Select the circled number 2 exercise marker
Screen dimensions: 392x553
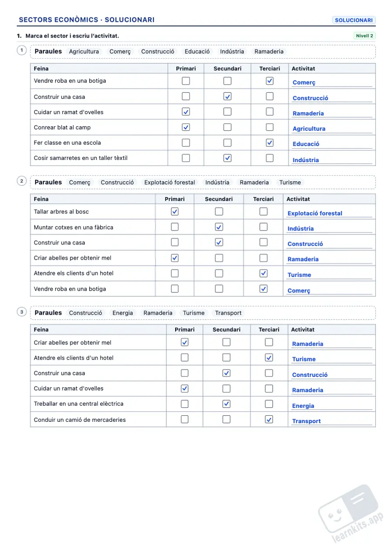[21, 181]
